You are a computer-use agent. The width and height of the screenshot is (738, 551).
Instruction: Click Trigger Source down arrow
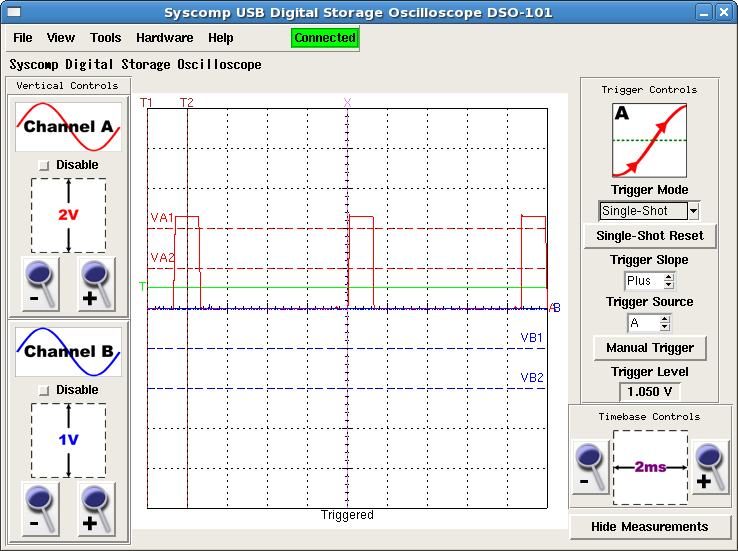coord(665,327)
